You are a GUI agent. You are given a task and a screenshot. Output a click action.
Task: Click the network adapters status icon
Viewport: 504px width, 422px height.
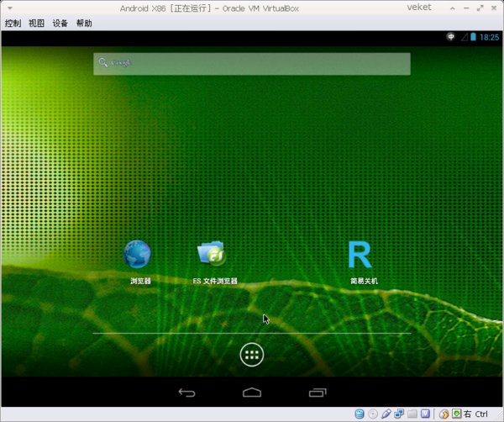coord(399,414)
